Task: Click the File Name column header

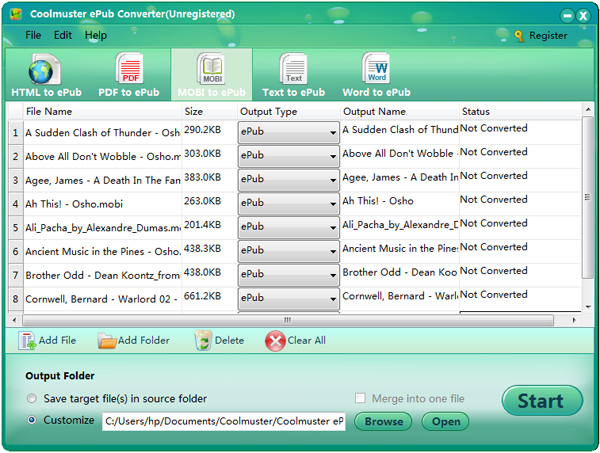Action: coord(102,111)
